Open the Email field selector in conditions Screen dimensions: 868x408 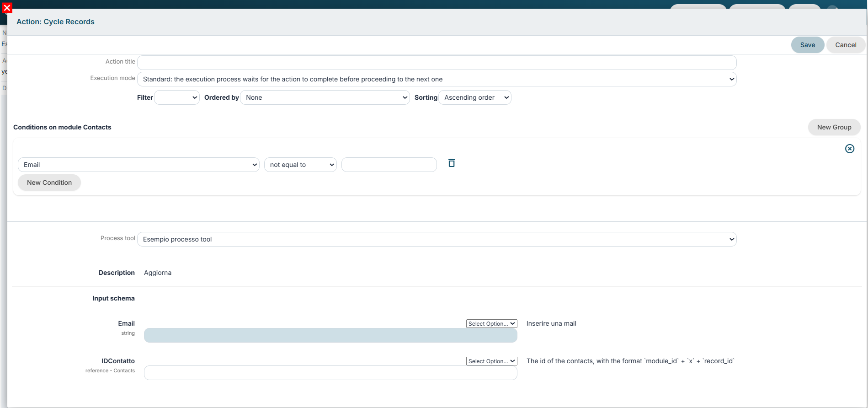pyautogui.click(x=138, y=165)
